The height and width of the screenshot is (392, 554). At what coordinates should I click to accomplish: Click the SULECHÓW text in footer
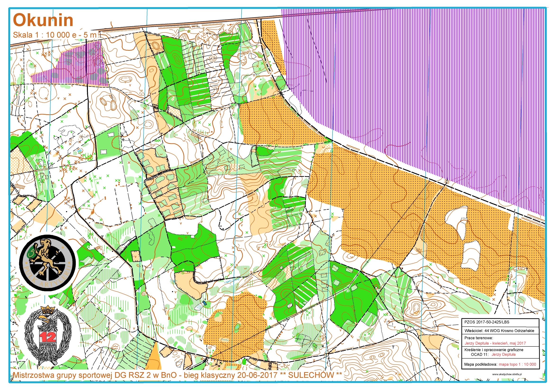tap(311, 375)
